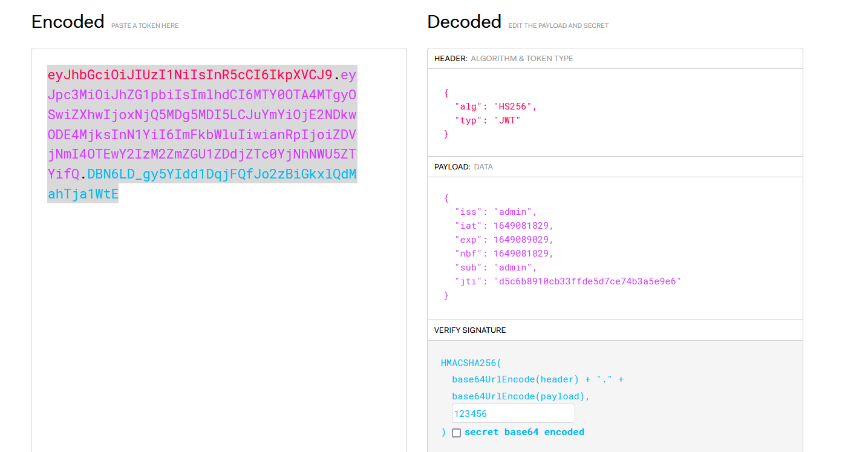Click the base64UrlEncode(payload) line
Image resolution: width=868 pixels, height=452 pixels.
521,396
